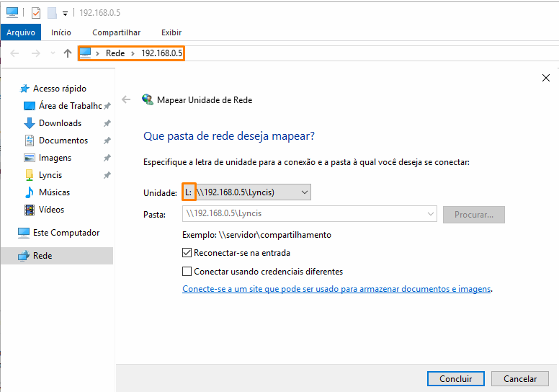The width and height of the screenshot is (559, 392).
Task: Enable Conectar usando credenciais diferentes
Action: [187, 272]
